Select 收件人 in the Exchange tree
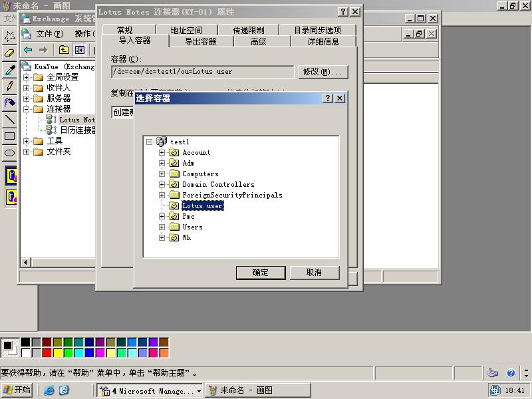 59,88
